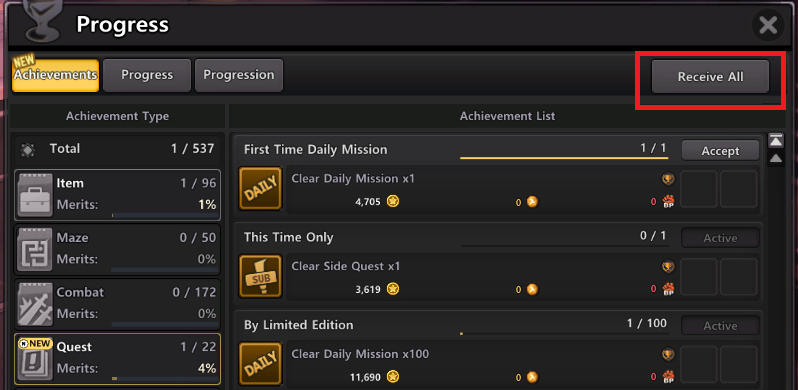The width and height of the screenshot is (798, 390).
Task: Click the scroll up arrow on the achievement list
Action: [776, 159]
